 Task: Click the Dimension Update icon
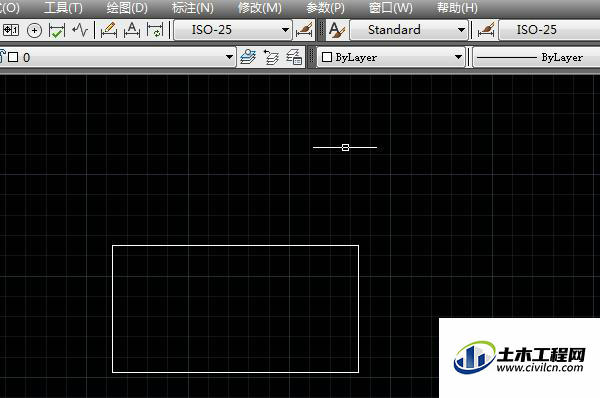pos(155,30)
